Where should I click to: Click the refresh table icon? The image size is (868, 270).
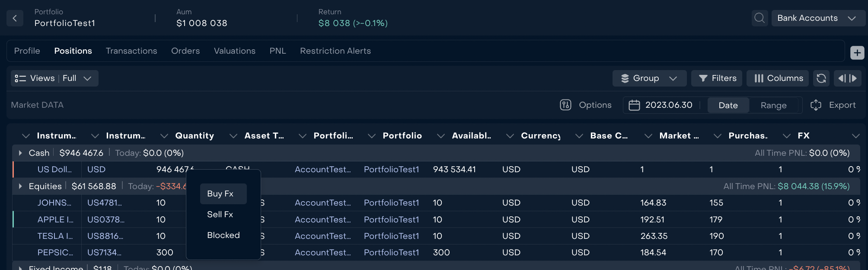[821, 78]
